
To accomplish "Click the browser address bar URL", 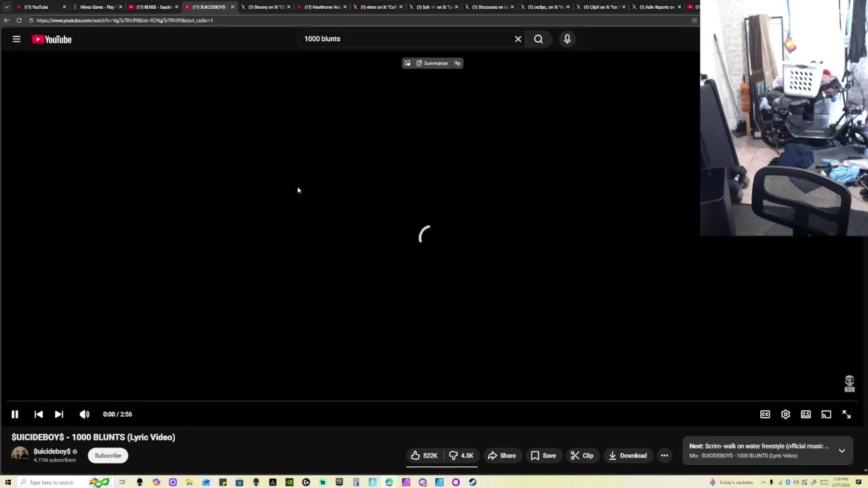I will tap(125, 20).
